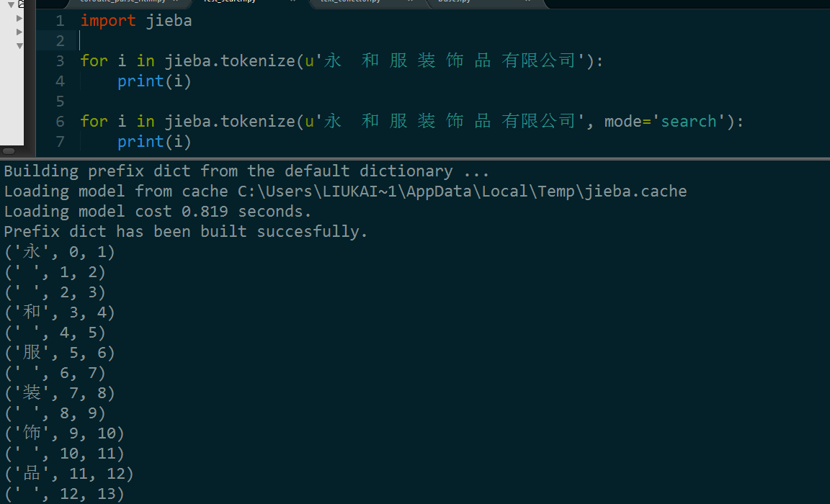The width and height of the screenshot is (830, 504).
Task: Click the active test_search.py tab
Action: click(x=231, y=3)
